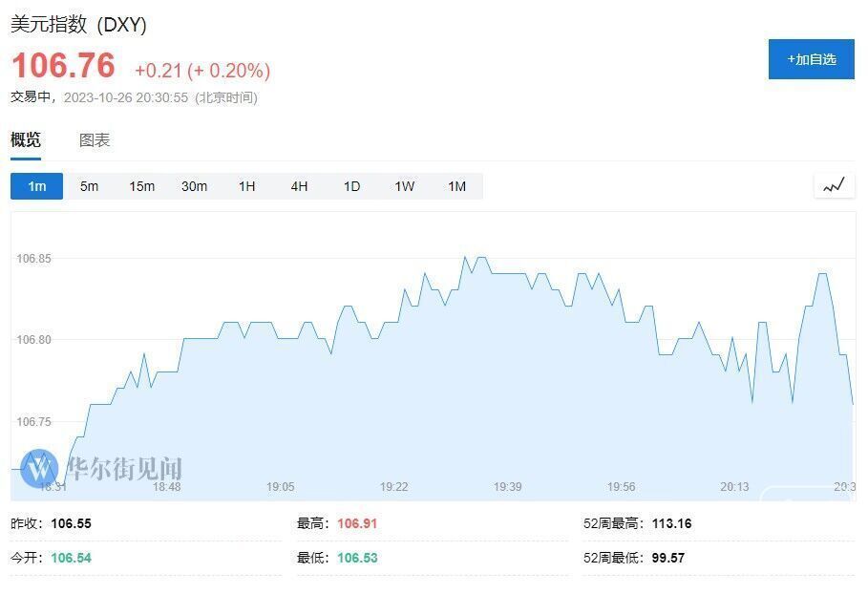The width and height of the screenshot is (868, 594).
Task: Click the 19:05 time axis label
Action: [280, 487]
